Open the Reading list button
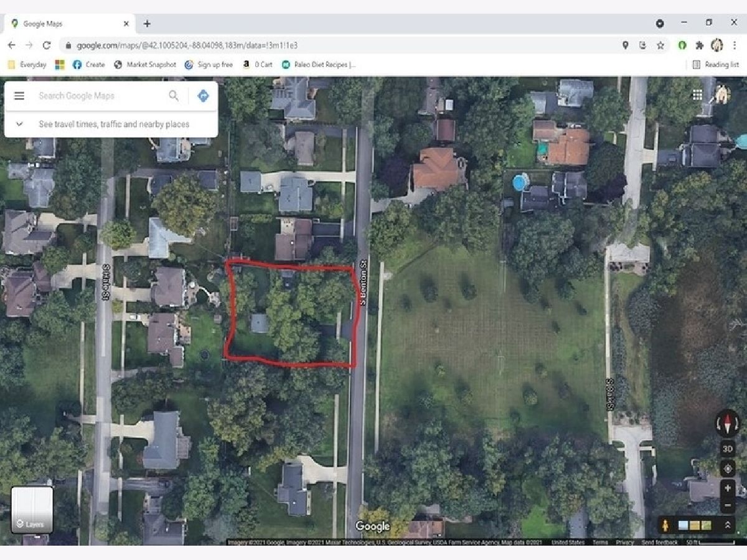 point(716,65)
